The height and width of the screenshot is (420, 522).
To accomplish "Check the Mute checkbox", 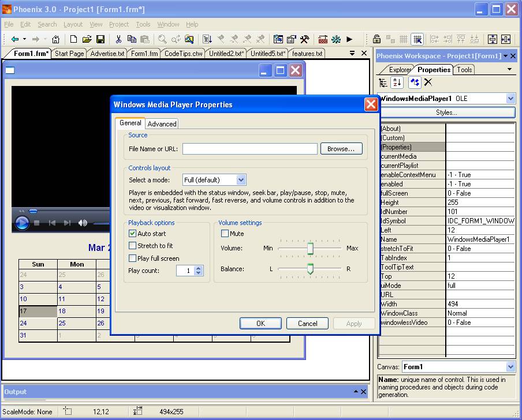I will coord(225,234).
